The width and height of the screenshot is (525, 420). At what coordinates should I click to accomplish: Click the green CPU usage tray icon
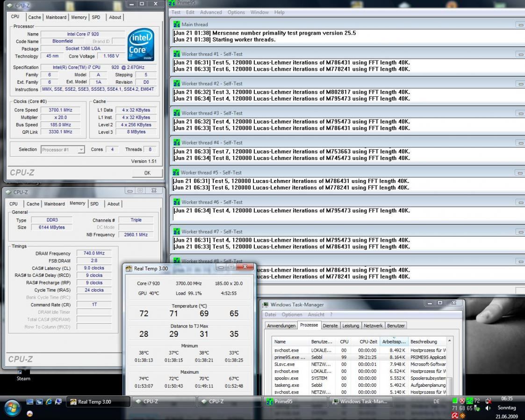coord(455,400)
